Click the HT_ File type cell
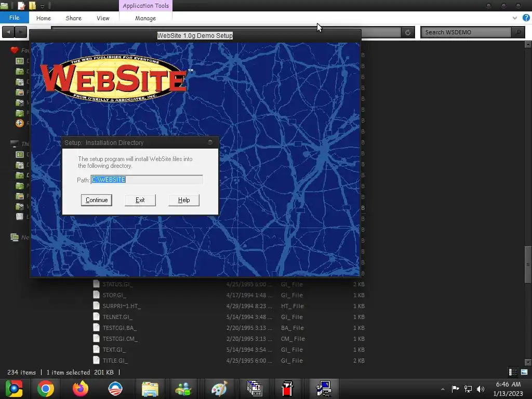The width and height of the screenshot is (532, 399). 292,306
